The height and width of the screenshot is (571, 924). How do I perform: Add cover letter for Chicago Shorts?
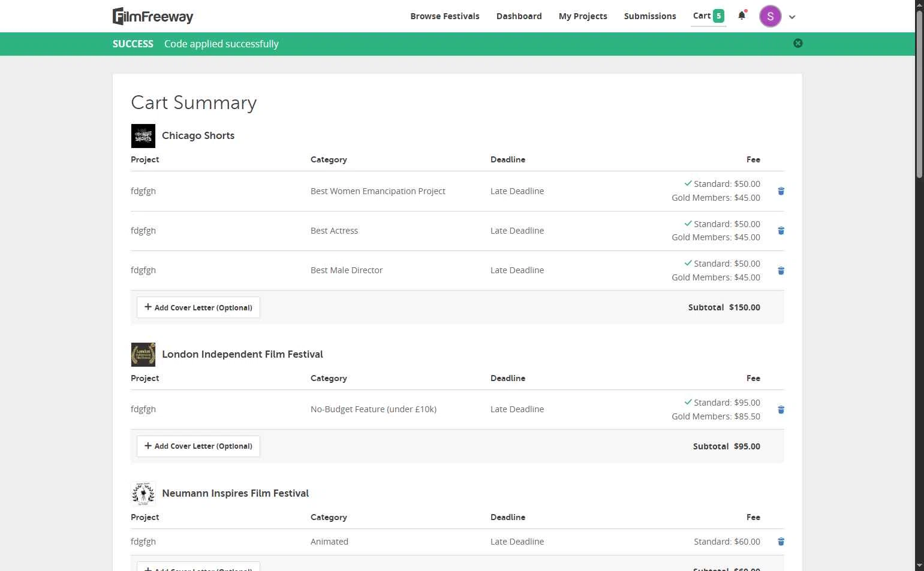[198, 307]
